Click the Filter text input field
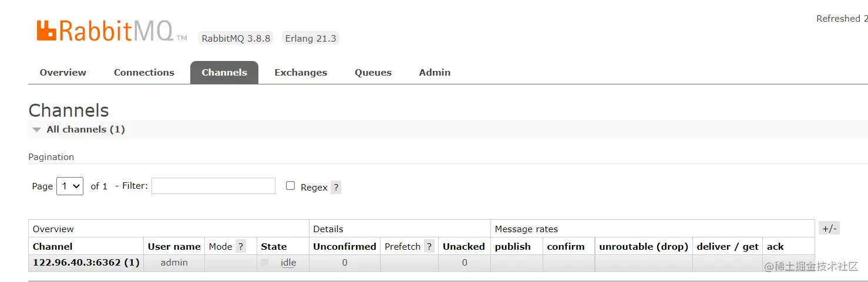 (213, 186)
